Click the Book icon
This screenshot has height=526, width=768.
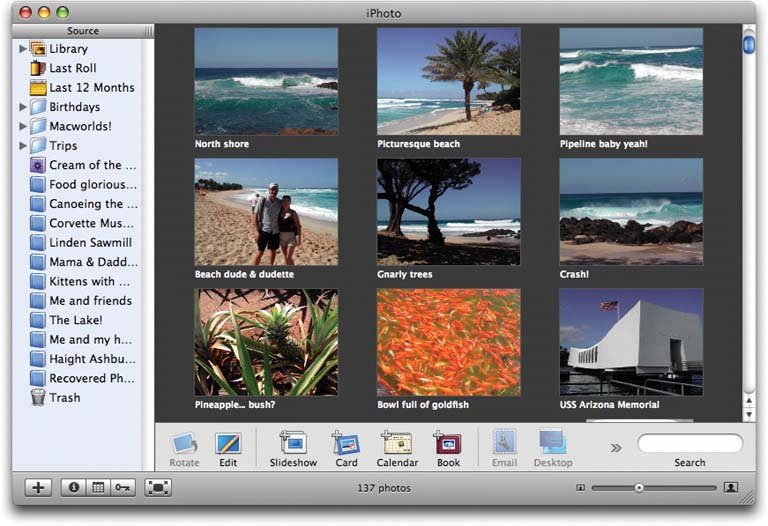click(x=448, y=443)
